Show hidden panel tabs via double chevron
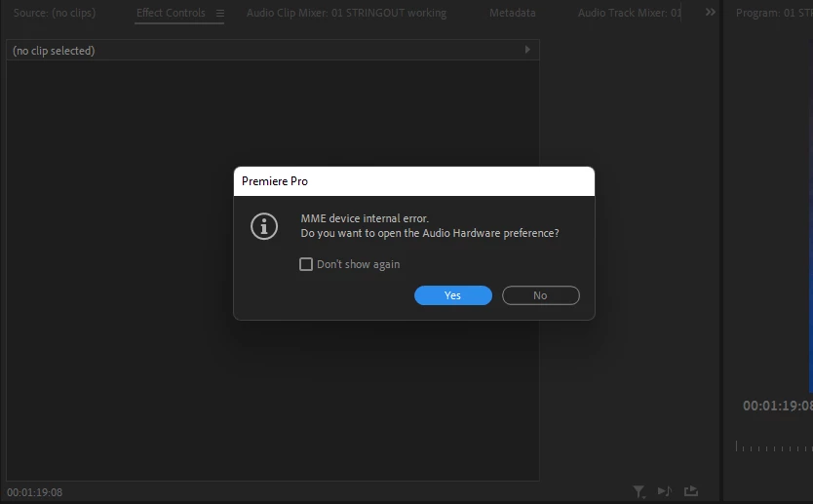Viewport: 813px width, 504px height. click(711, 12)
